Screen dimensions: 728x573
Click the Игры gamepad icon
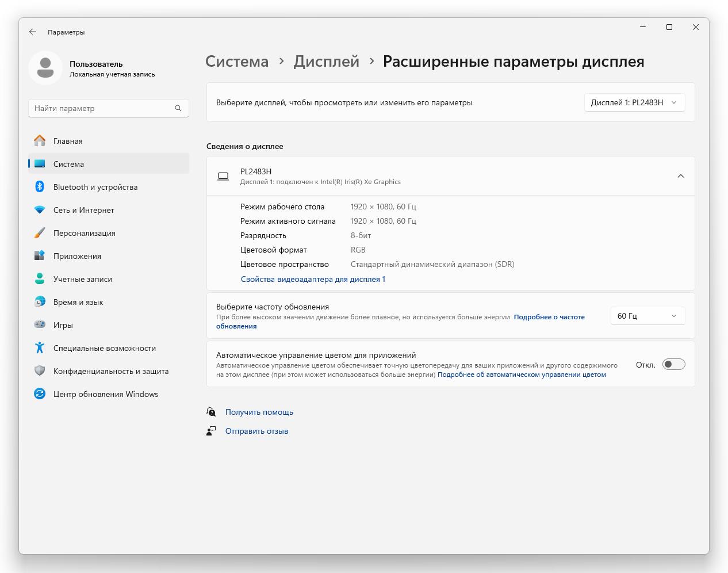coord(40,324)
